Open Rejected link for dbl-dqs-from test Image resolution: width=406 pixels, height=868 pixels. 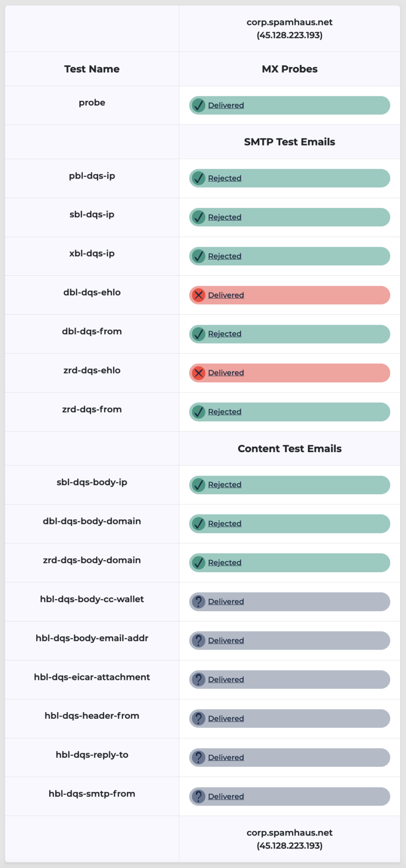pos(224,334)
